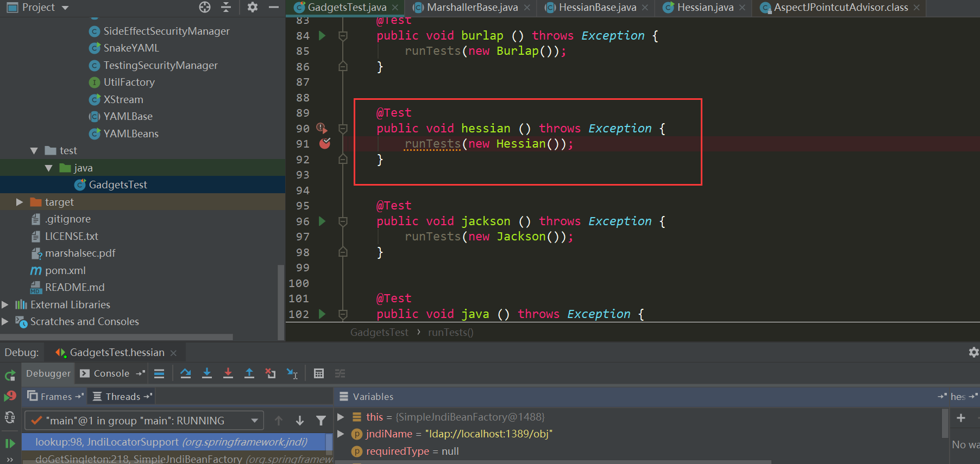Open SnakeYAML class in project tree
980x464 pixels.
(131, 48)
